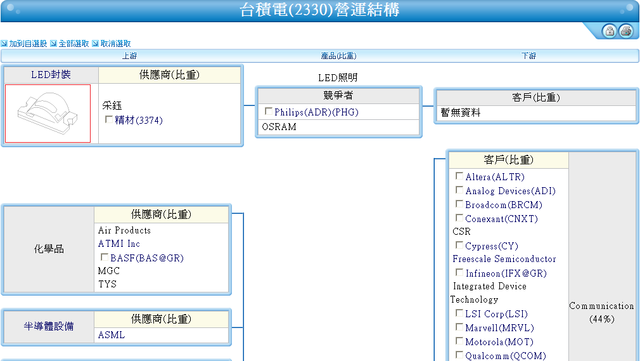Open Marvell(MRVL) customer link
This screenshot has width=640, height=361.
pyautogui.click(x=500, y=328)
